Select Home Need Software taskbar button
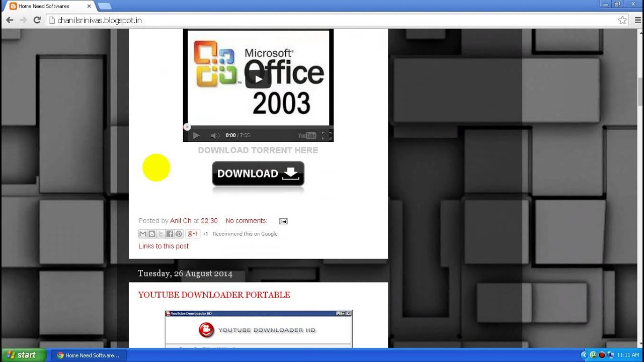The width and height of the screenshot is (644, 362). point(89,355)
